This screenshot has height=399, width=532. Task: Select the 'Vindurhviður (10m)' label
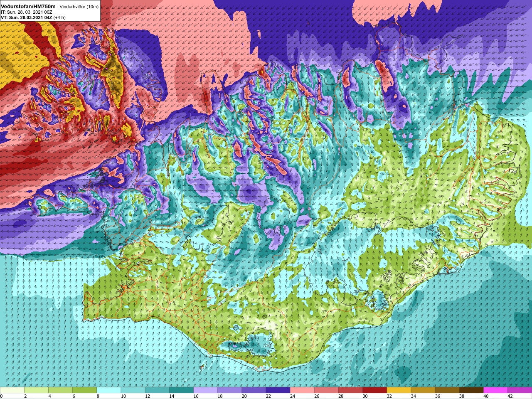tap(79, 7)
